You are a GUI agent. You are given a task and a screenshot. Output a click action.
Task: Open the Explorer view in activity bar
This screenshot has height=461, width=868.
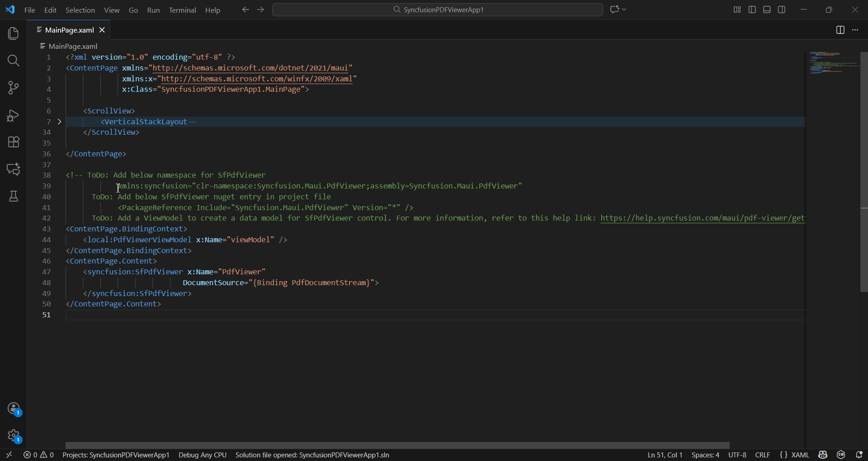point(14,33)
